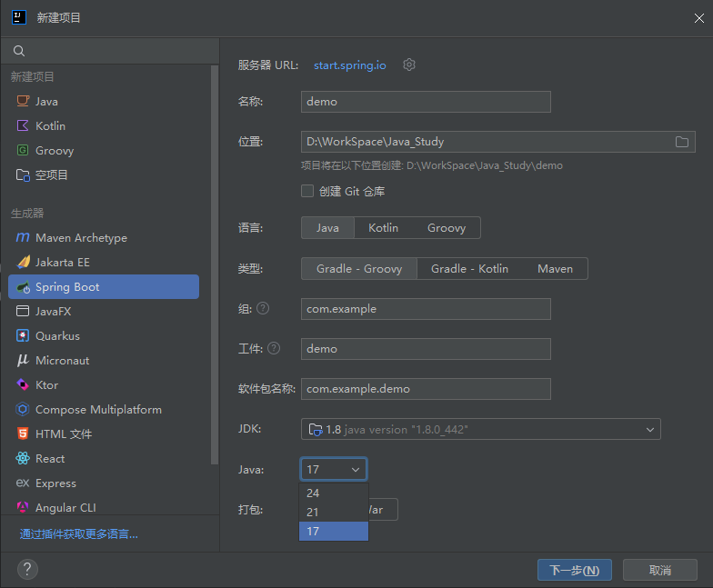713x588 pixels.
Task: Pick Java version 21 from list
Action: tap(334, 512)
